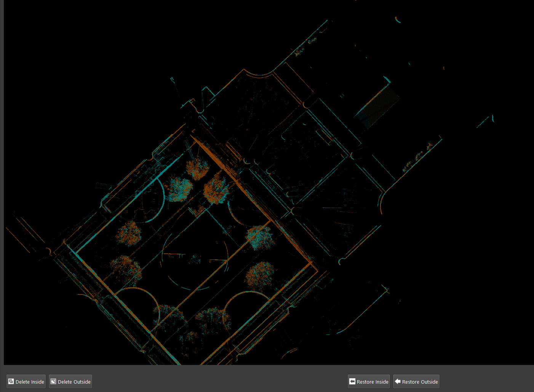This screenshot has height=392, width=534.
Task: Click the Restore Inside arrow icon
Action: [x=352, y=381]
